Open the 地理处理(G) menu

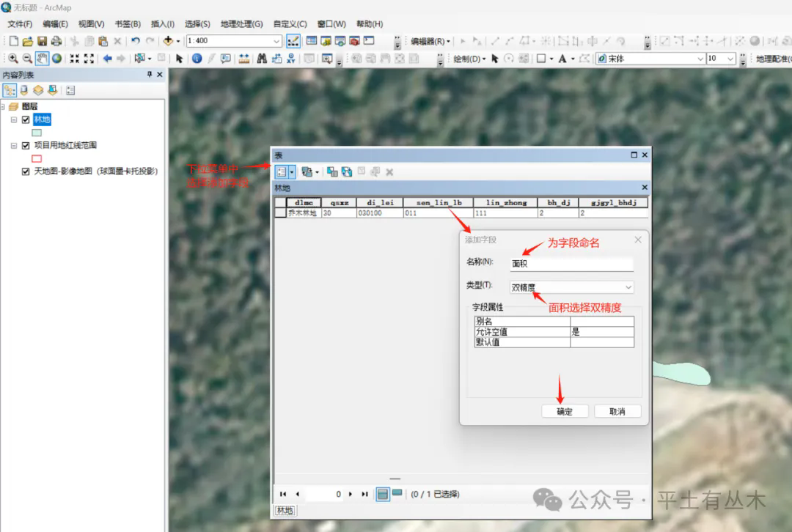click(241, 24)
